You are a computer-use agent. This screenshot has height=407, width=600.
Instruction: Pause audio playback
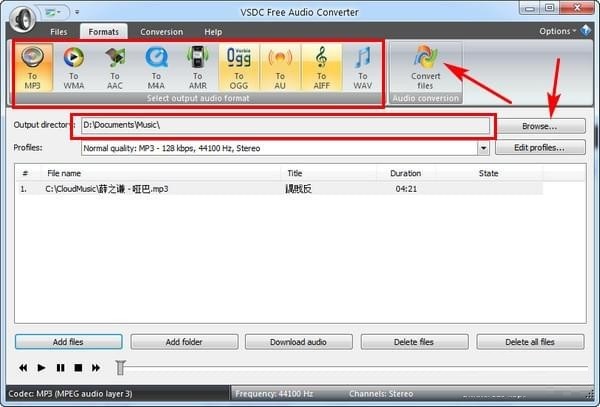point(60,368)
